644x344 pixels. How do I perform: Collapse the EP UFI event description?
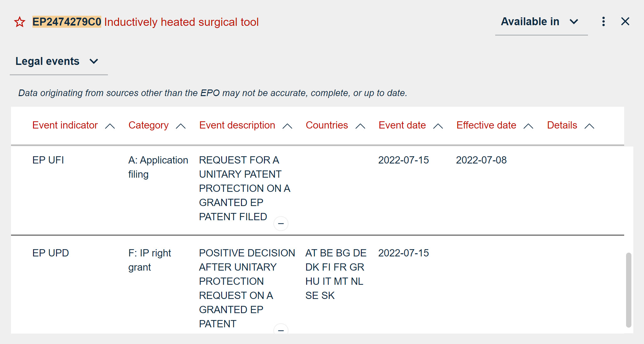pos(281,224)
